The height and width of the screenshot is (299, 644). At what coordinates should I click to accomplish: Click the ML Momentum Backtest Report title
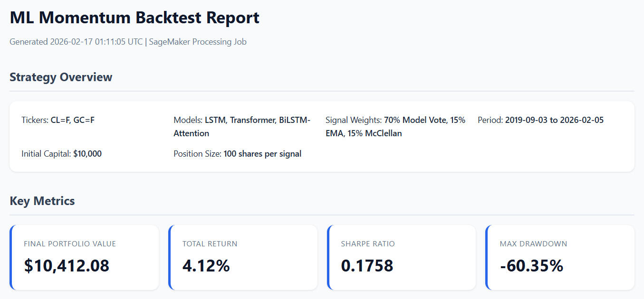(135, 18)
